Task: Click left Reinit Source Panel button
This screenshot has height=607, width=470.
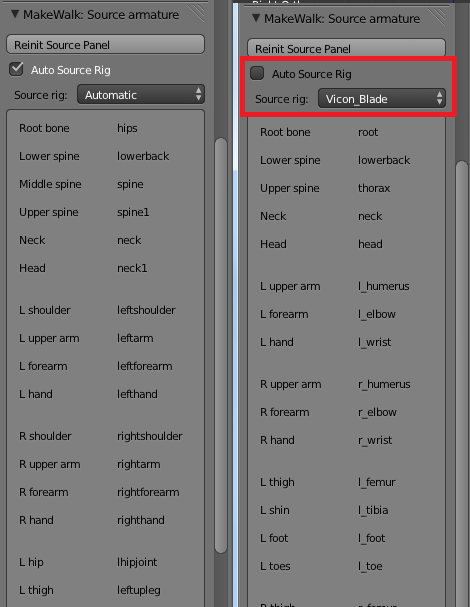Action: [x=105, y=45]
